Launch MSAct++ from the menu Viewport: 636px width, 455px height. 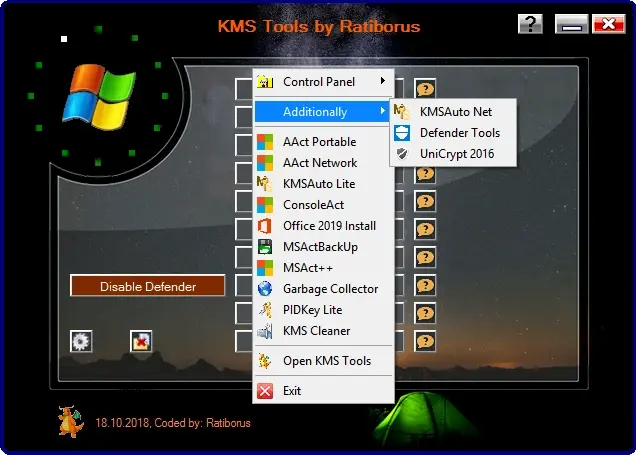pos(324,268)
